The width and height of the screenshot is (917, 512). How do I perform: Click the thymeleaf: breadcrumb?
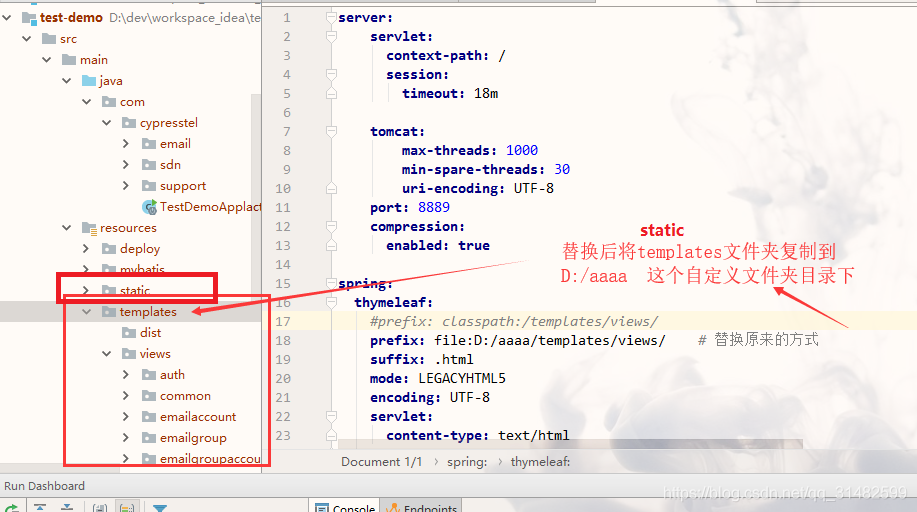(541, 462)
